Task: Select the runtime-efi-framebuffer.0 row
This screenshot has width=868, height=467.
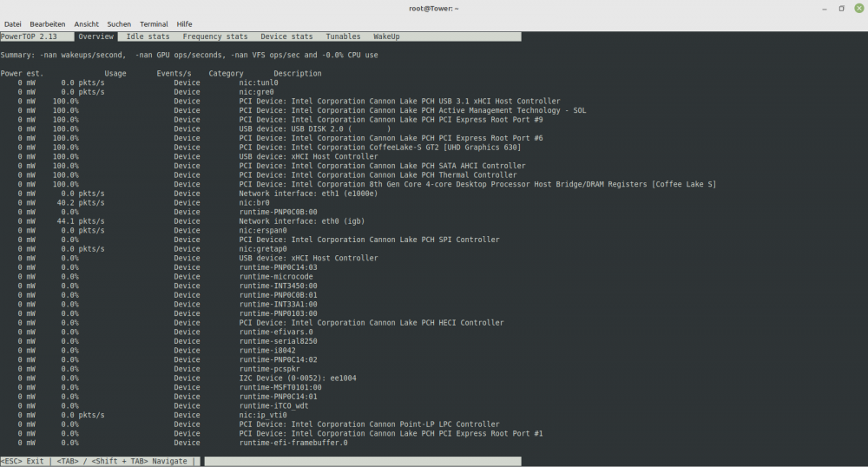Action: pyautogui.click(x=182, y=442)
